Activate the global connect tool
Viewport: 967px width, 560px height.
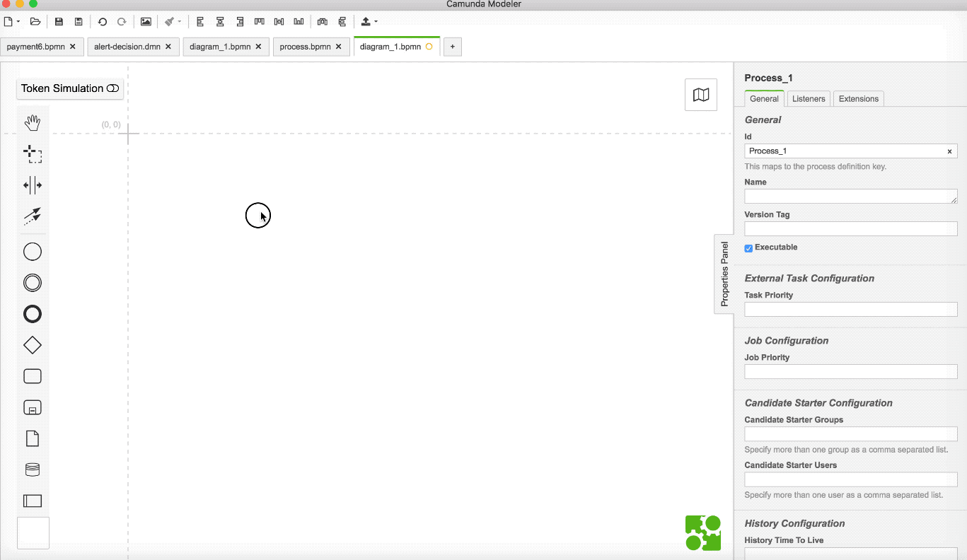click(x=33, y=216)
